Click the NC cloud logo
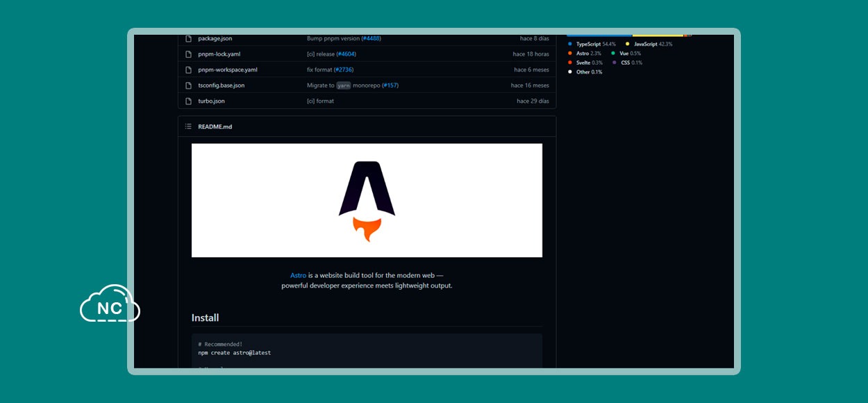This screenshot has height=403, width=868. coord(110,304)
